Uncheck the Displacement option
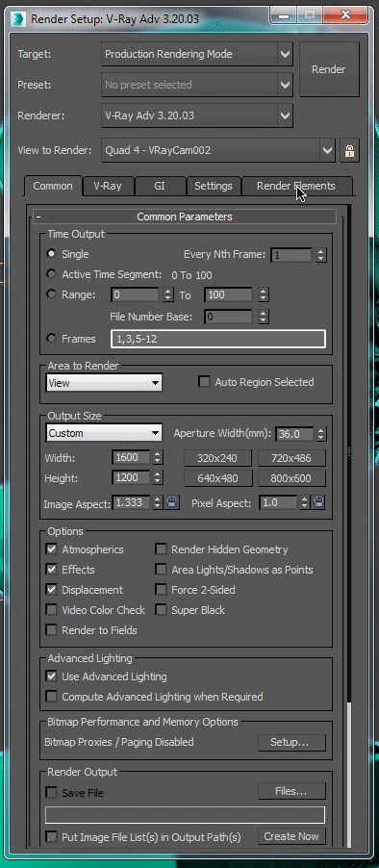The height and width of the screenshot is (868, 379). coord(51,590)
